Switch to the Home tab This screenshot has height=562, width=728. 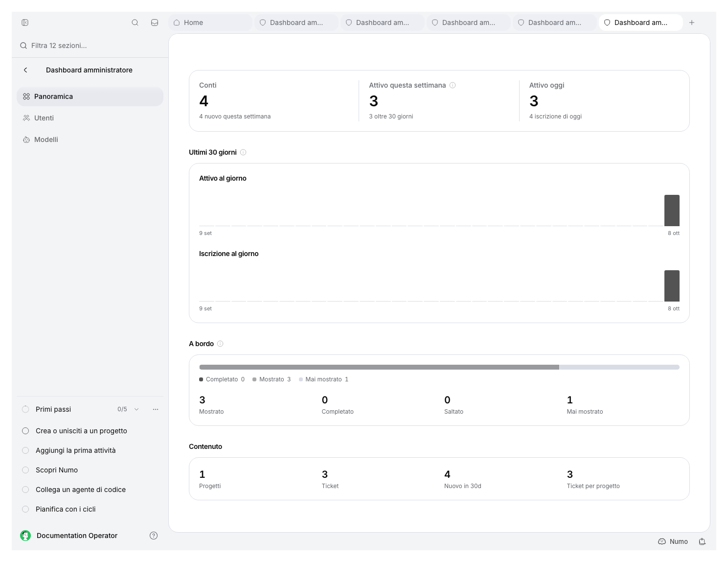click(x=210, y=23)
